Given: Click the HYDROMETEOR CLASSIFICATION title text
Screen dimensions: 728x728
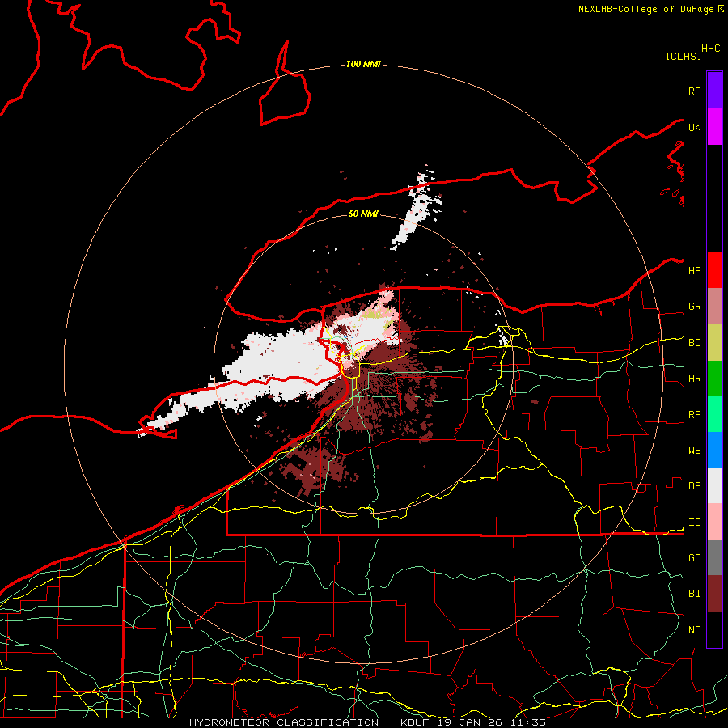Looking at the screenshot, I should (284, 722).
